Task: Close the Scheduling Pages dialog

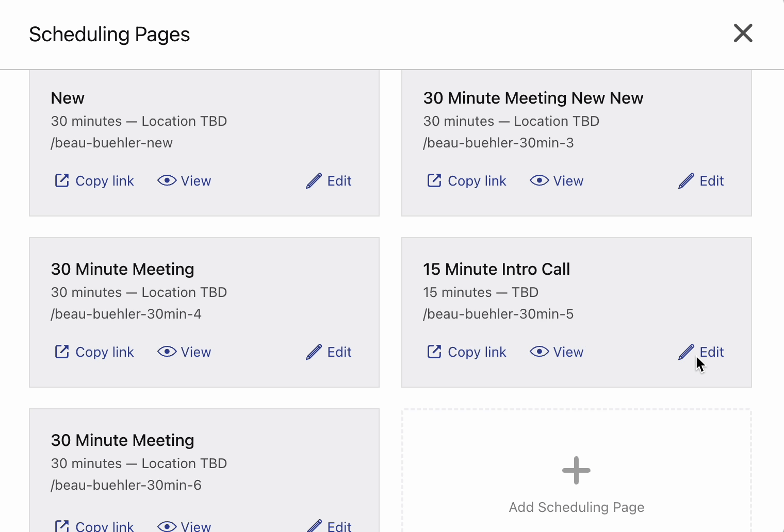Action: click(743, 34)
